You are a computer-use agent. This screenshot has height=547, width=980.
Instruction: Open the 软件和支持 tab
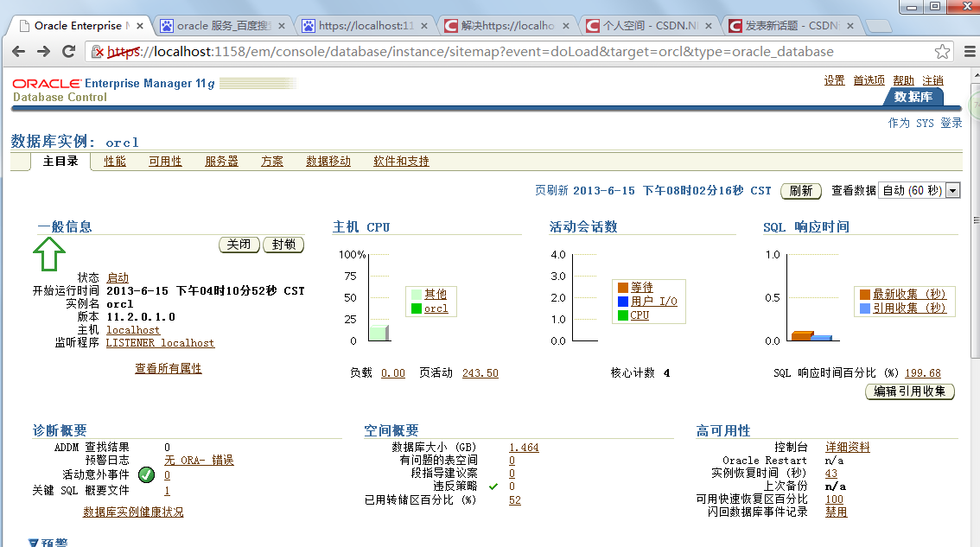point(401,162)
